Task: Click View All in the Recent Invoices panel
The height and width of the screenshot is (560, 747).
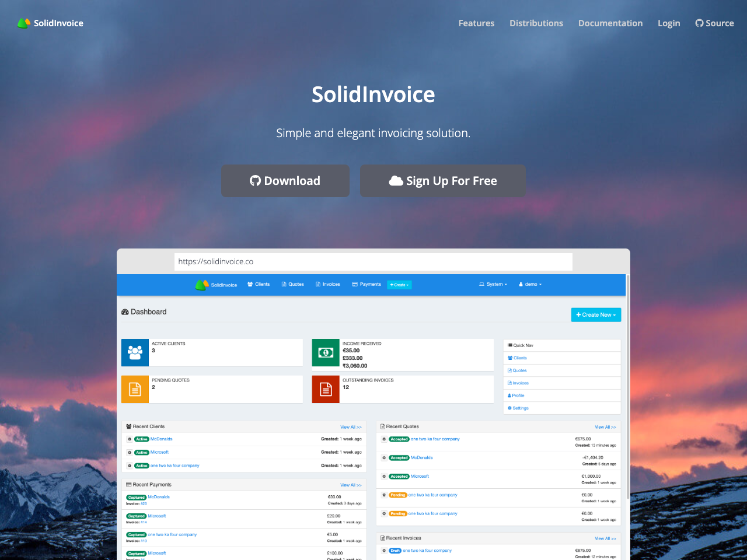Action: pos(605,538)
